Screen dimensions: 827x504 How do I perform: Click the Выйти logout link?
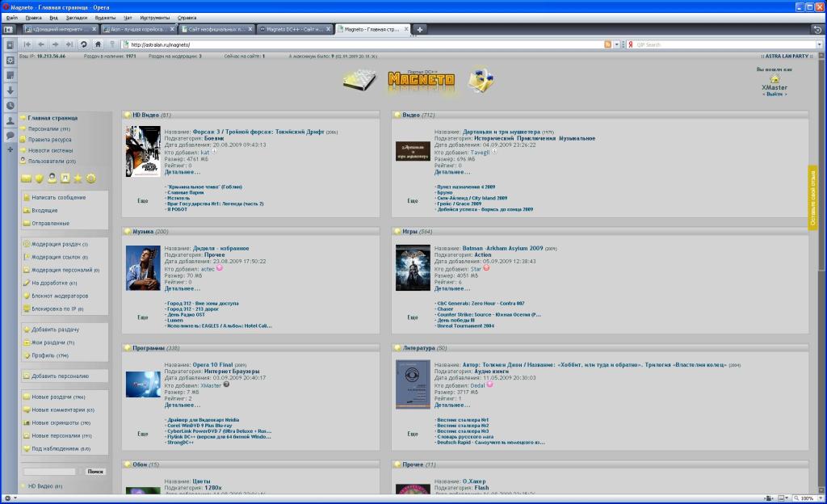(x=775, y=94)
